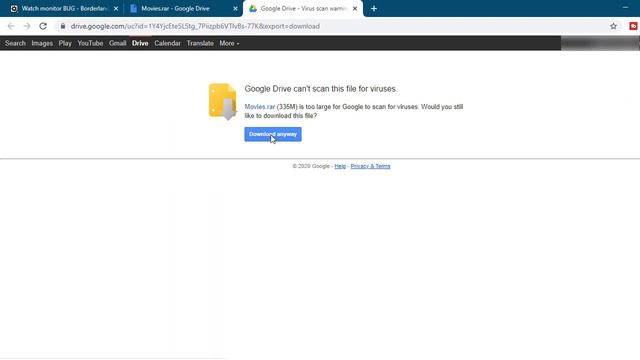This screenshot has width=640, height=360.
Task: Open the red extension icon
Action: 633,26
